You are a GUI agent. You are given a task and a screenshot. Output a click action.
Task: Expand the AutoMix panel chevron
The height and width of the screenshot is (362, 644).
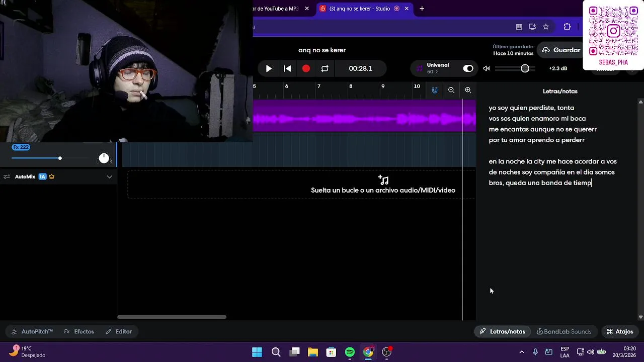[109, 176]
